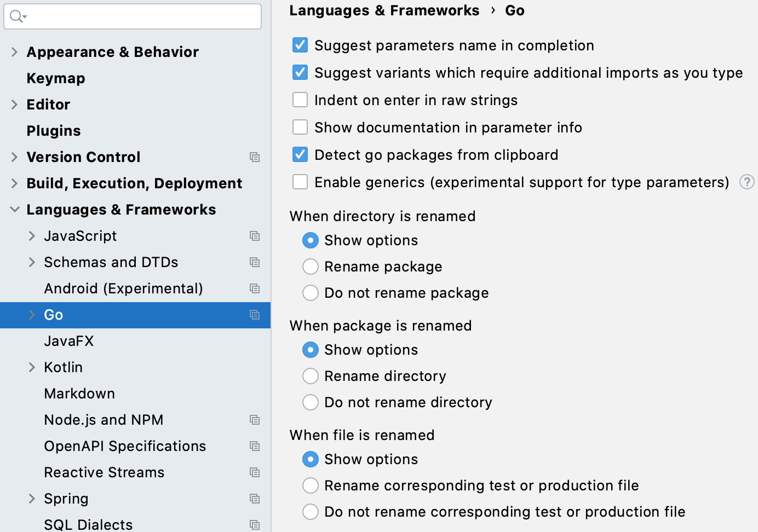Select Rename directory radio button
Viewport: 758px width, 532px height.
pos(311,376)
